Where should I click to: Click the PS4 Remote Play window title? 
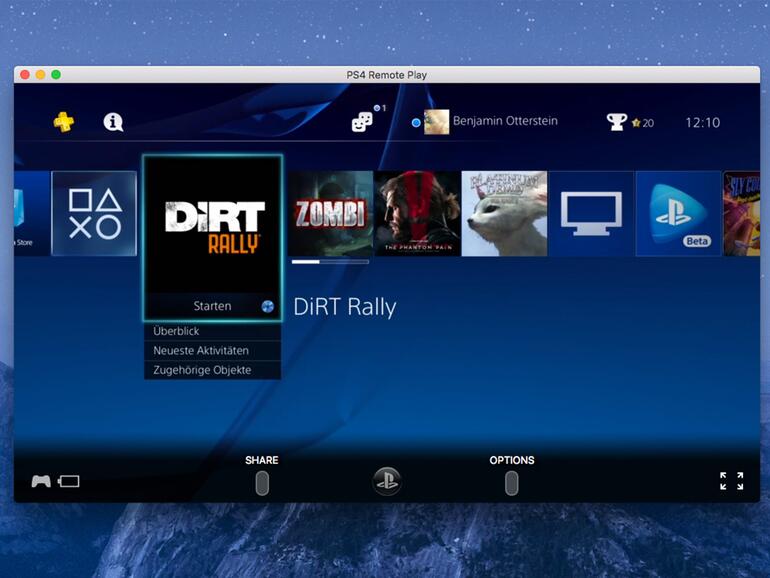point(386,75)
